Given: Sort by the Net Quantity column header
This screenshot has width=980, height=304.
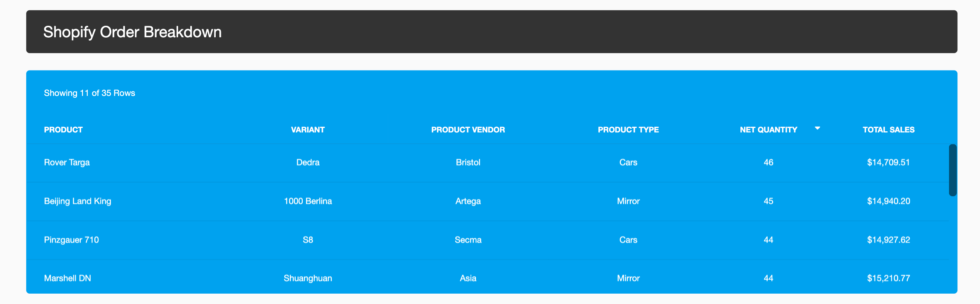Looking at the screenshot, I should (768, 130).
